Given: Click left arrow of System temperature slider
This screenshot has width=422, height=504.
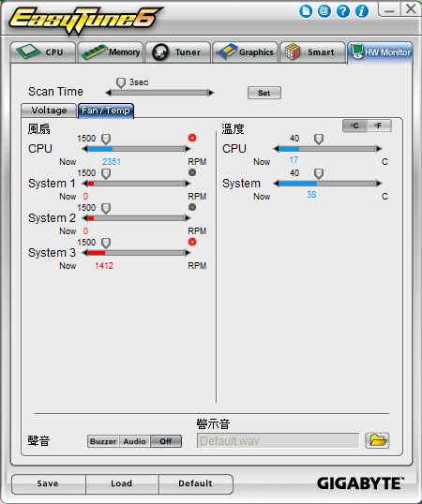Looking at the screenshot, I should tap(276, 184).
